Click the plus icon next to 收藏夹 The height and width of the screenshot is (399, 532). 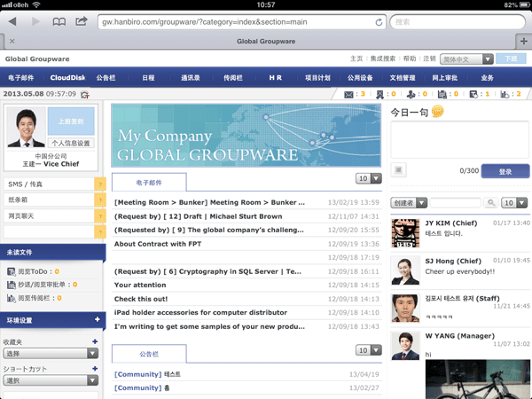(x=95, y=341)
